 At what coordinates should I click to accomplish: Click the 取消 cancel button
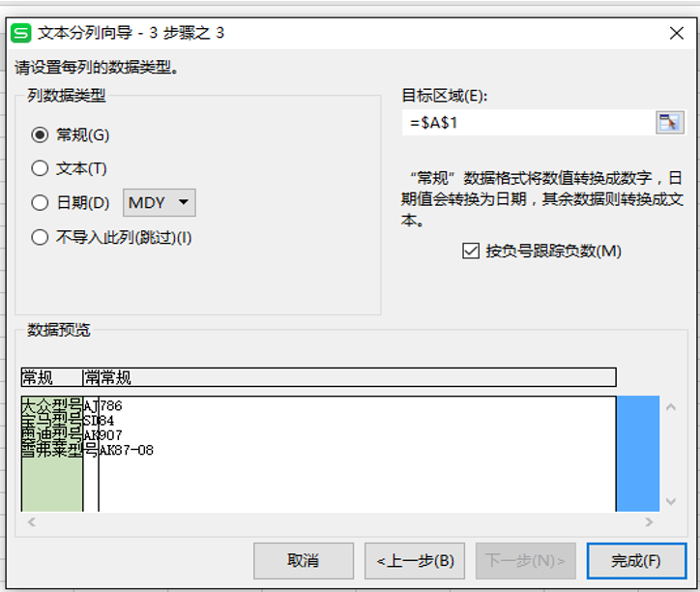tap(304, 561)
